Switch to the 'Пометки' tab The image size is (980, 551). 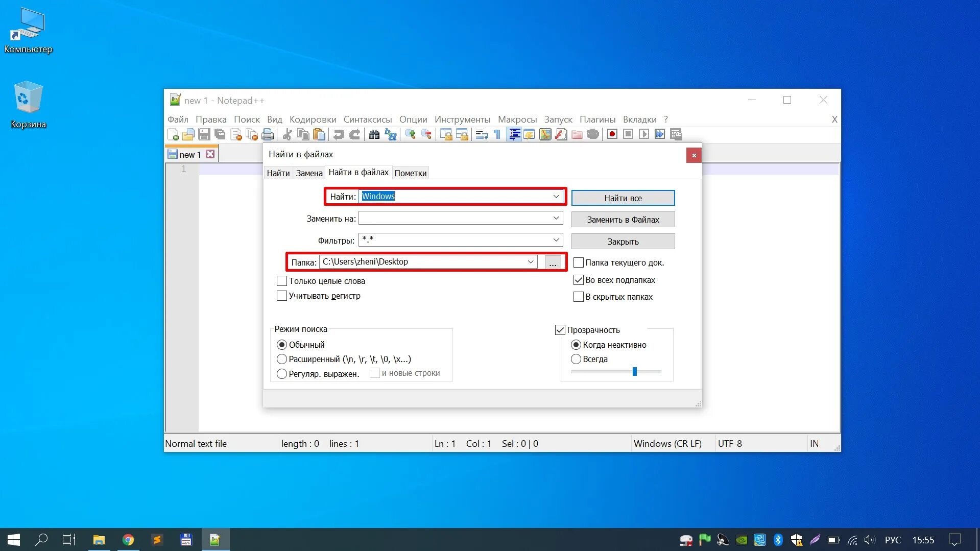coord(411,173)
